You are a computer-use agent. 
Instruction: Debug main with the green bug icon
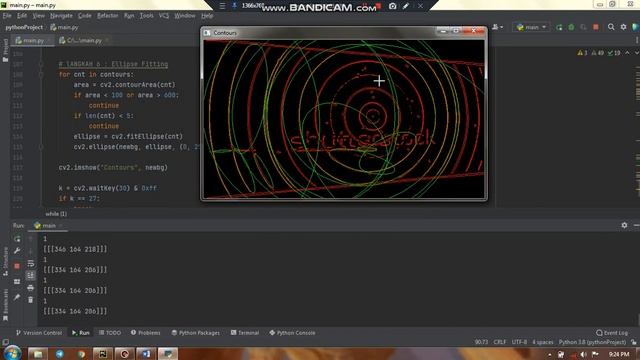coord(571,27)
